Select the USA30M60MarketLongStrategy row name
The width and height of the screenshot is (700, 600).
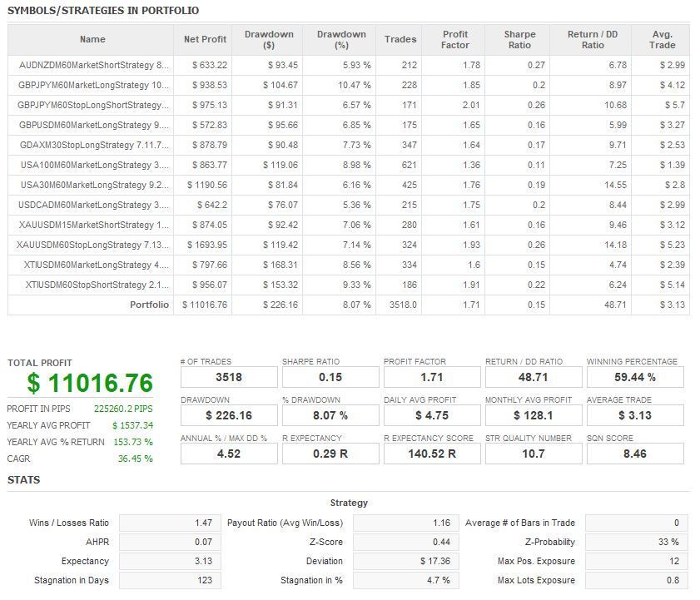click(95, 185)
